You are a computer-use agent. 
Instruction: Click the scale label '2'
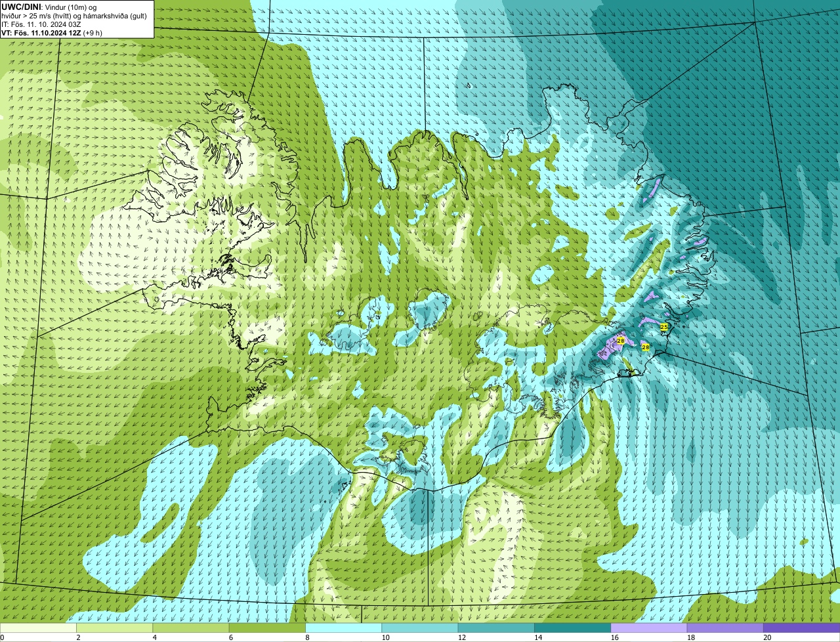78,637
